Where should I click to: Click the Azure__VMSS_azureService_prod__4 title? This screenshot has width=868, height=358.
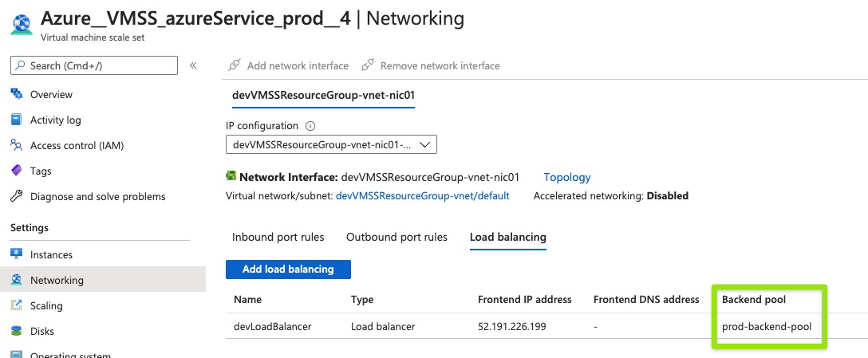tap(195, 18)
